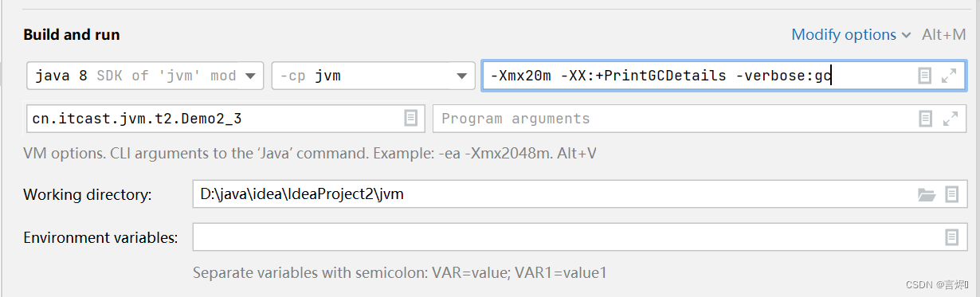Expand the VM options field with arrows icon

[x=950, y=76]
